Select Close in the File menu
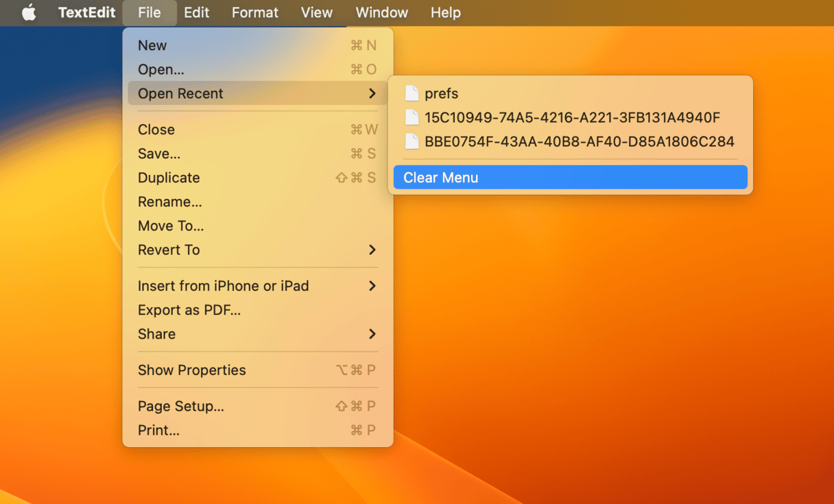The image size is (834, 504). point(258,130)
